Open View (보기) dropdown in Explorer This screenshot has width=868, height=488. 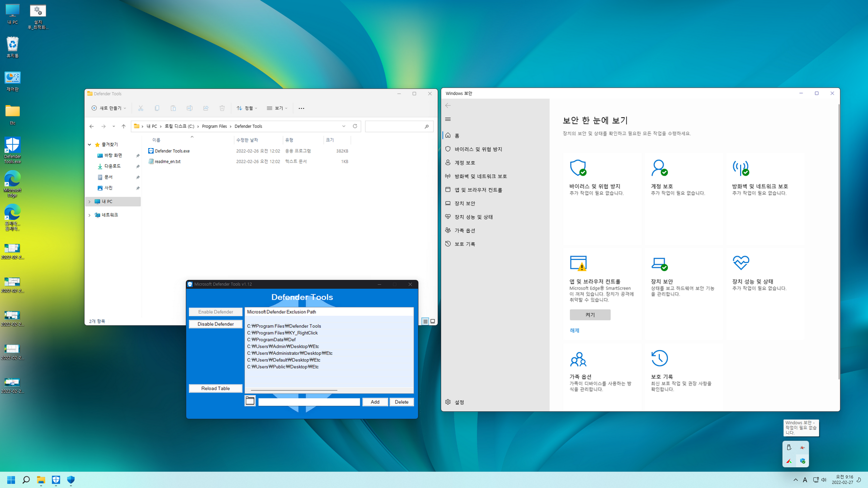click(277, 108)
